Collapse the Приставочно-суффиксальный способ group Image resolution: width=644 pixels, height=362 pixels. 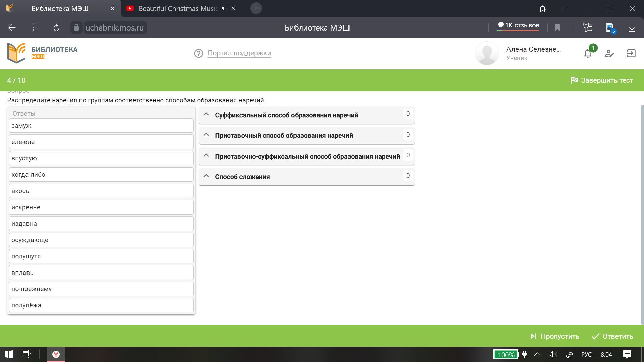(x=206, y=156)
